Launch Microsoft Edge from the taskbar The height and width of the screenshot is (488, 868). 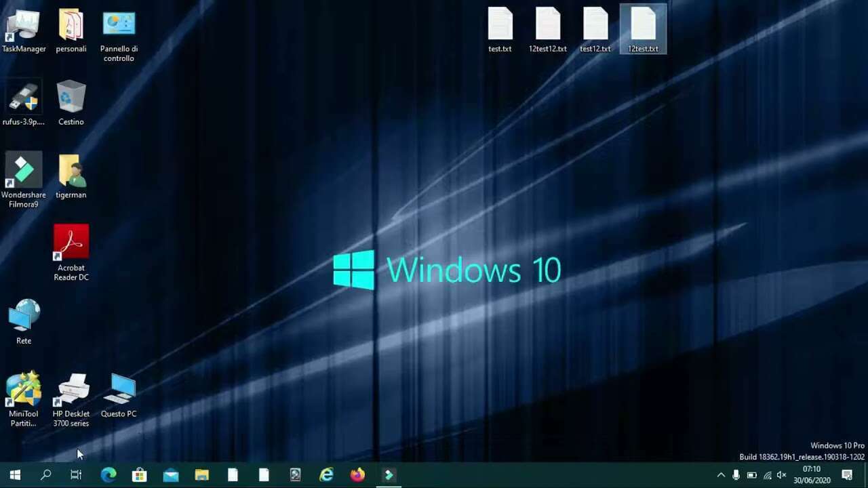click(x=108, y=475)
